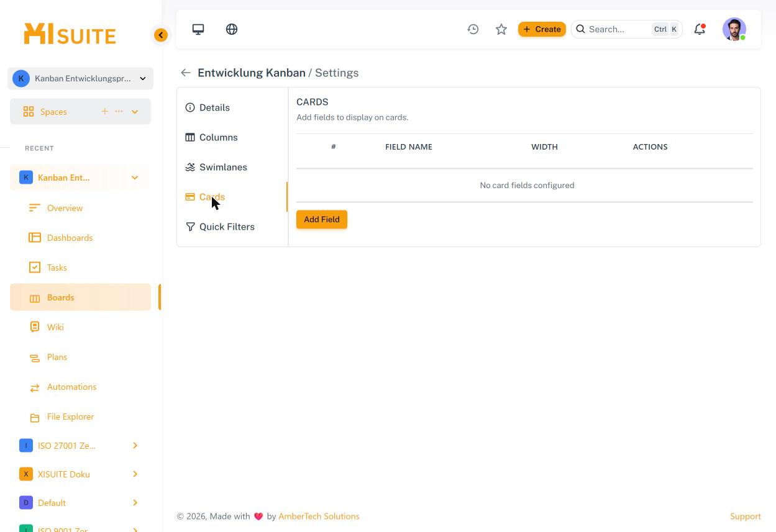This screenshot has width=776, height=532.
Task: Click the Search input field
Action: 626,29
